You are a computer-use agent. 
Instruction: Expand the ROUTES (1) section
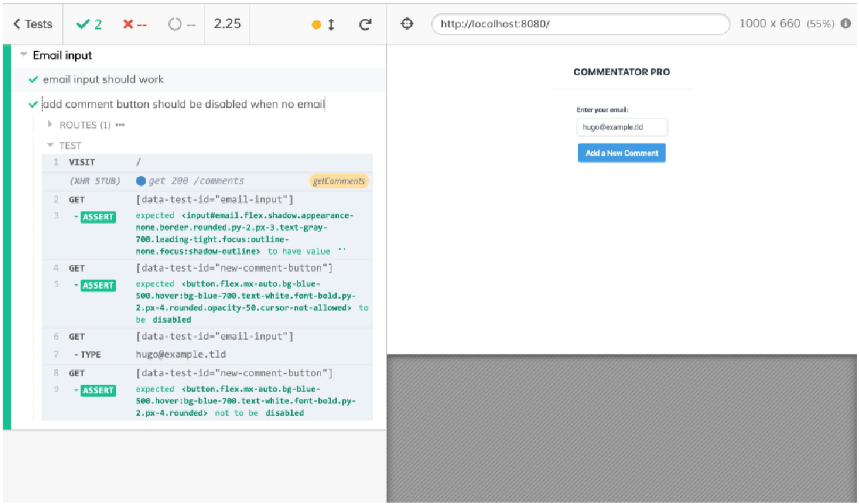pos(85,125)
